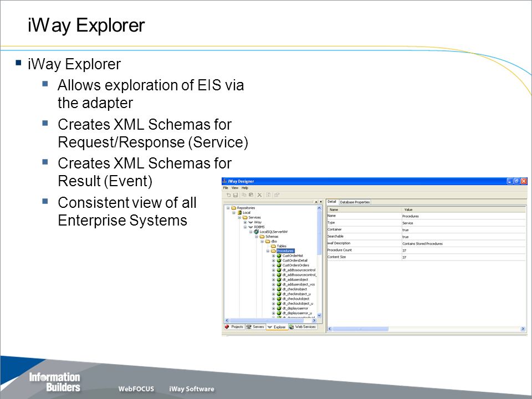
Task: Click the Refresh toolbar icon
Action: pyautogui.click(x=268, y=195)
